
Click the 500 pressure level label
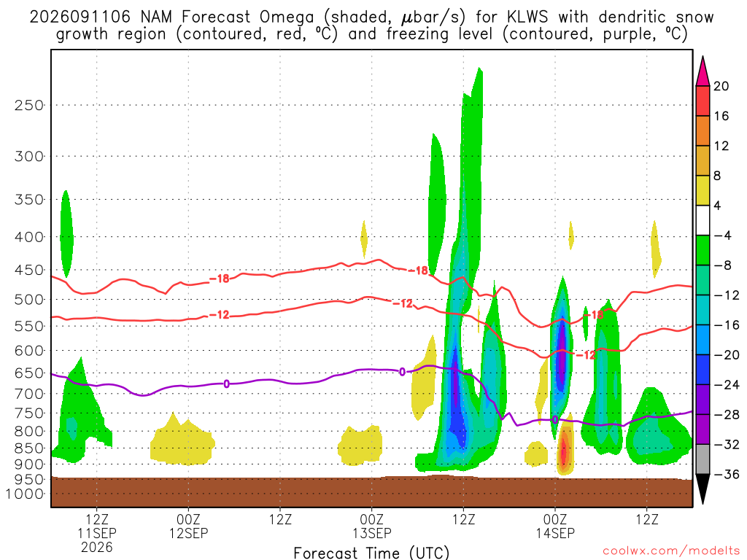29,300
